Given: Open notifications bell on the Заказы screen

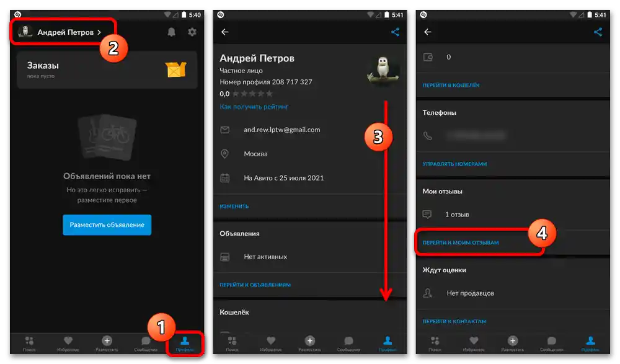Looking at the screenshot, I should click(x=171, y=32).
